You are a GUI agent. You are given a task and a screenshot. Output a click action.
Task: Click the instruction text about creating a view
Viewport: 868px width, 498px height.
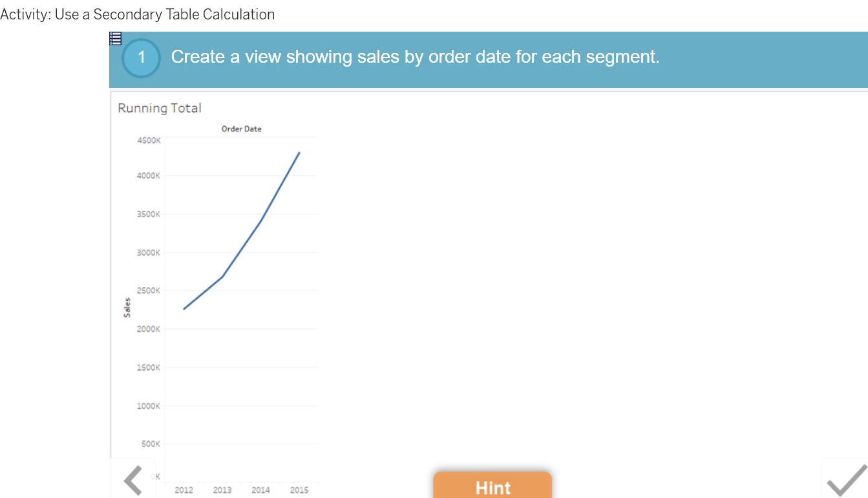pyautogui.click(x=414, y=57)
